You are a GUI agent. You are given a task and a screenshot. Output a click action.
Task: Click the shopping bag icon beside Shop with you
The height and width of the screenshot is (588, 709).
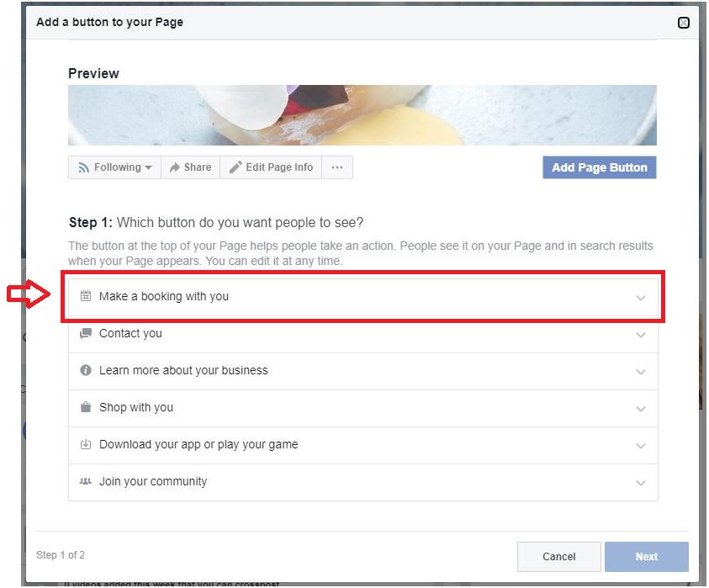86,407
